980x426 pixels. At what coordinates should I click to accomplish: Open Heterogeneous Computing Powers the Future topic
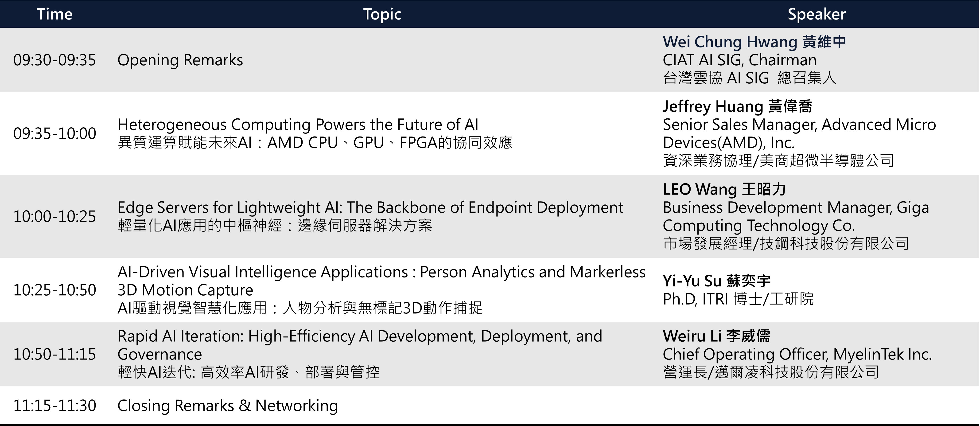(x=297, y=125)
